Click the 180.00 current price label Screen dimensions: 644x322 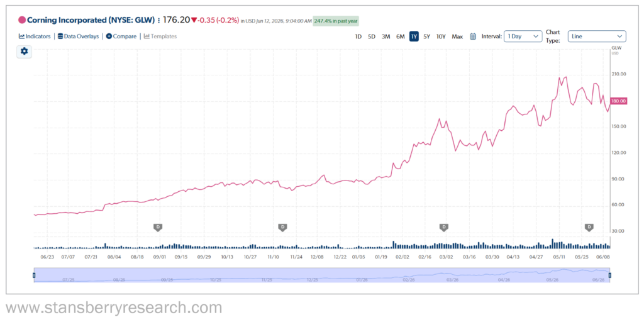coord(619,101)
